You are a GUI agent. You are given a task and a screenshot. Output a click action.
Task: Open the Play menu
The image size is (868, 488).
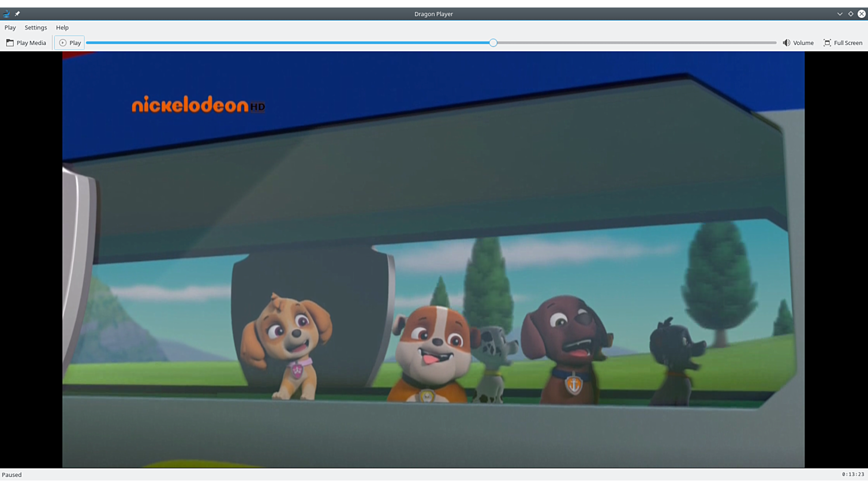click(10, 28)
